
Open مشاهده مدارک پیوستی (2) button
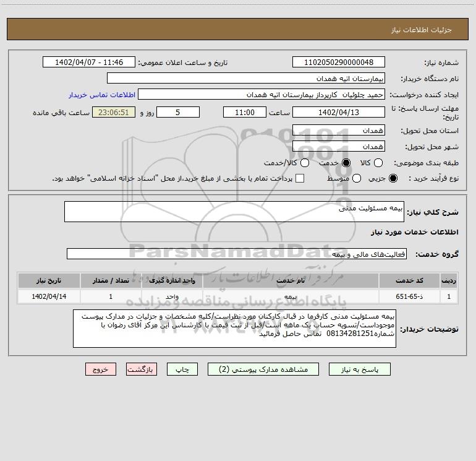263,369
